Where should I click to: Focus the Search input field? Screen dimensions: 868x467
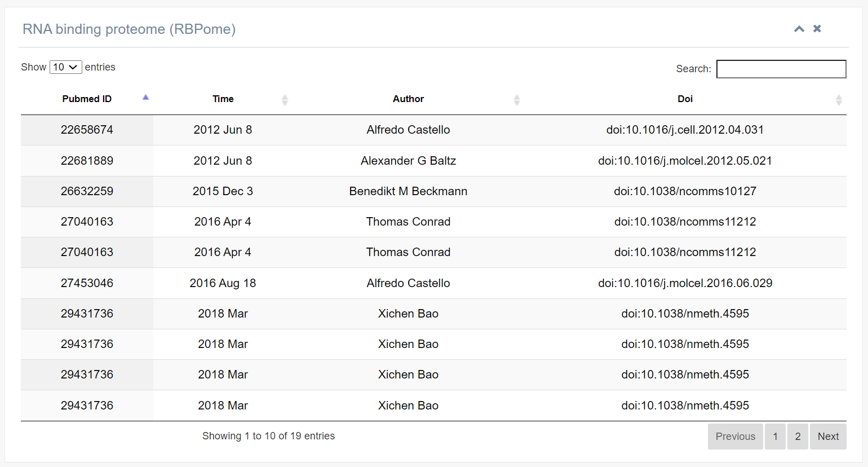point(781,69)
